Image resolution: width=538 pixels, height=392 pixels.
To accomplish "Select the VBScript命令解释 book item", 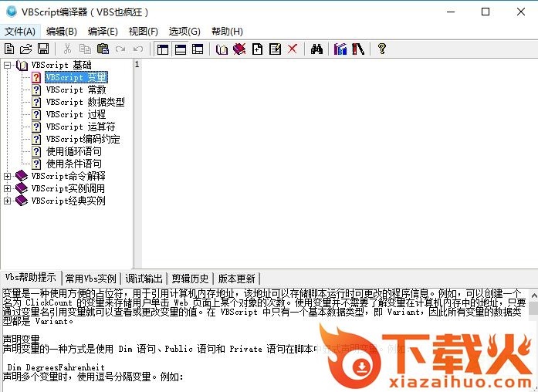I will [68, 176].
